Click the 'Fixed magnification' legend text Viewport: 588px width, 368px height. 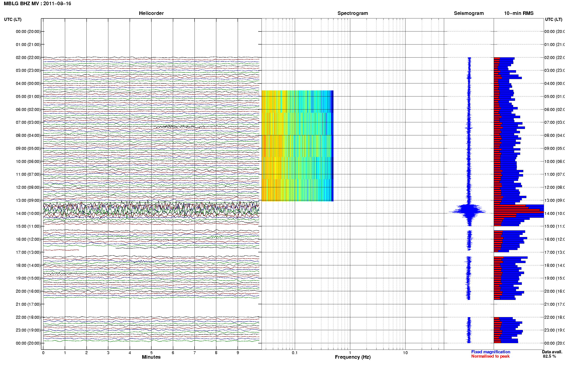point(491,352)
